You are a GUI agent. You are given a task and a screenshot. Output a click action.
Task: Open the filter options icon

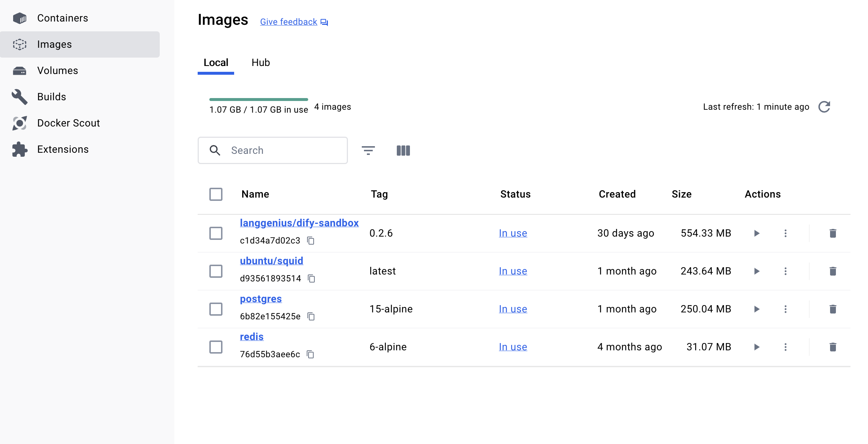tap(368, 150)
